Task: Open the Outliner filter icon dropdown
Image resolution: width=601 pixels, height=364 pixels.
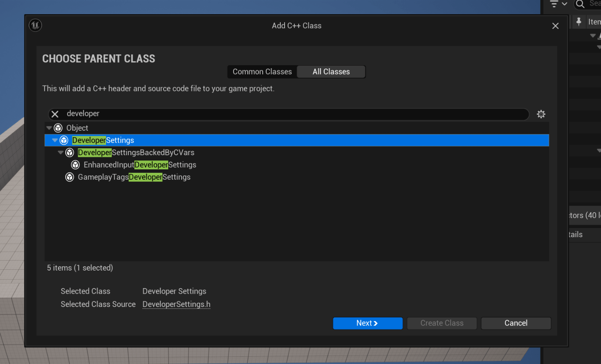Action: click(559, 4)
